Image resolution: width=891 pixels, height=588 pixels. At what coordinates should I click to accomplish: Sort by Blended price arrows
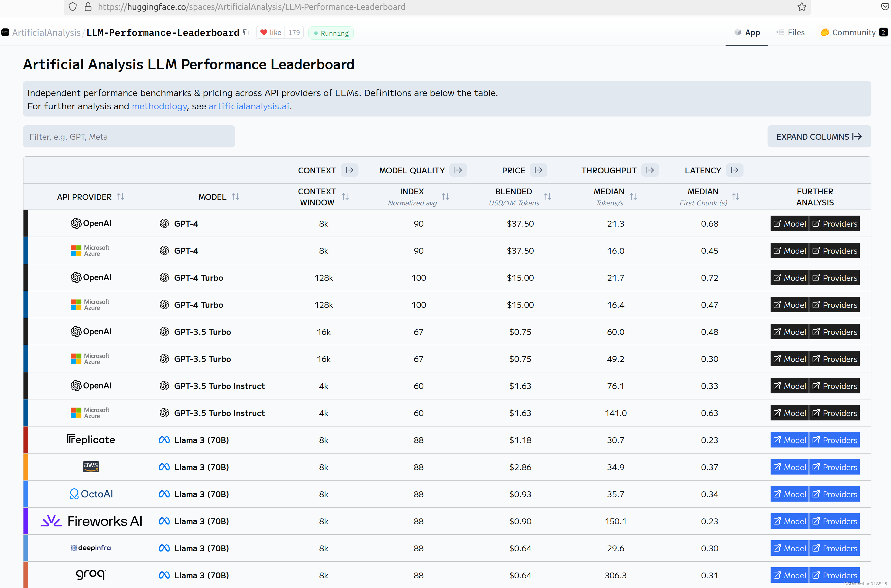(x=547, y=197)
